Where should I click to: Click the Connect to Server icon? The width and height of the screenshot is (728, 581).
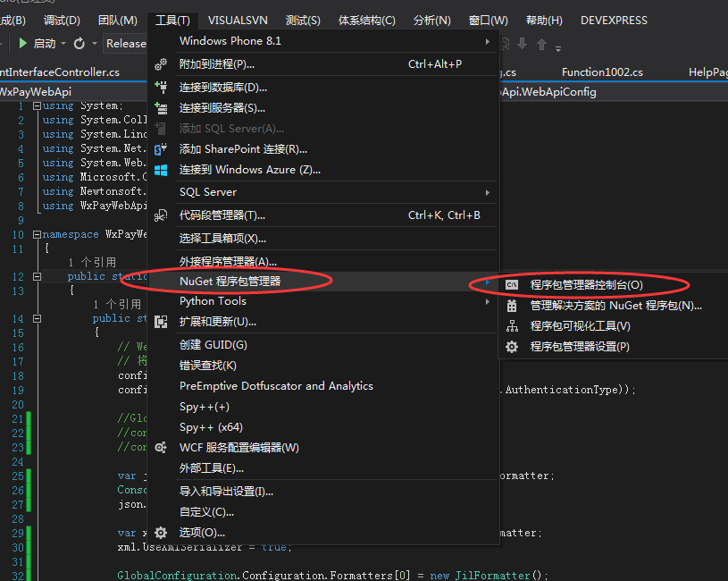coord(161,108)
